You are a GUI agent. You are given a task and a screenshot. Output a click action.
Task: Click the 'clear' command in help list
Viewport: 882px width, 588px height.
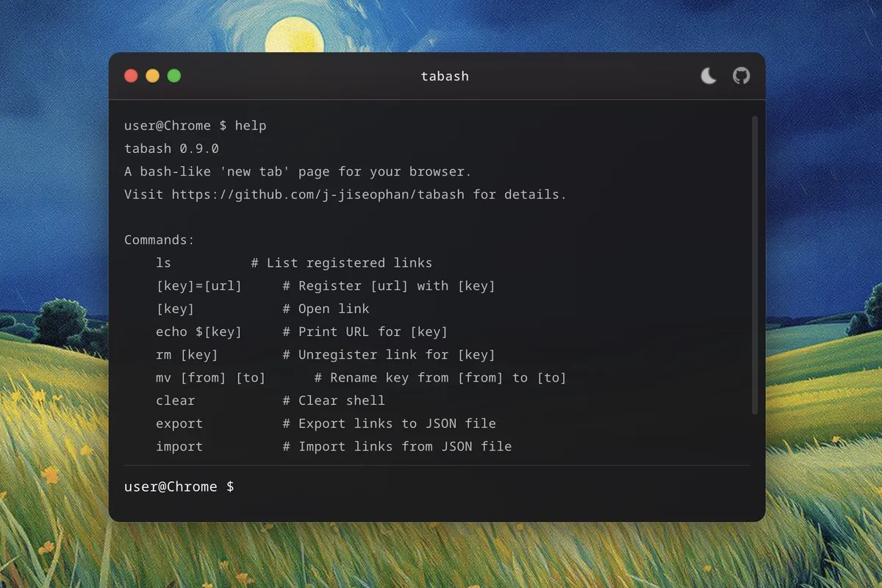pyautogui.click(x=175, y=401)
